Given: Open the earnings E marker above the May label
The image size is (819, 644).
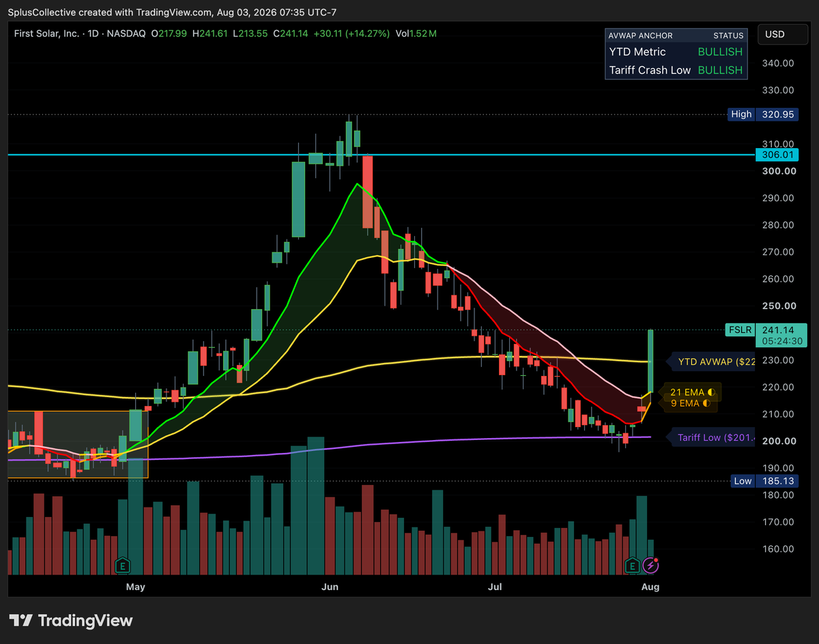Looking at the screenshot, I should point(124,566).
